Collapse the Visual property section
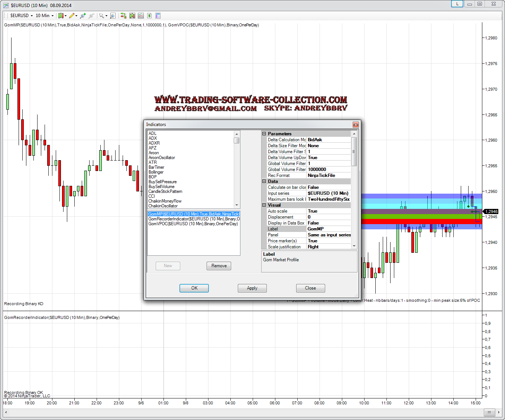 click(264, 205)
